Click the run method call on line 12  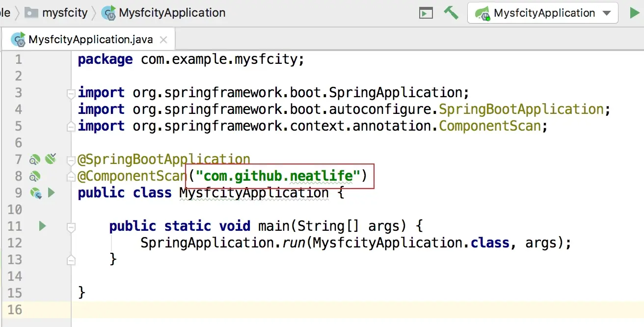(x=294, y=243)
